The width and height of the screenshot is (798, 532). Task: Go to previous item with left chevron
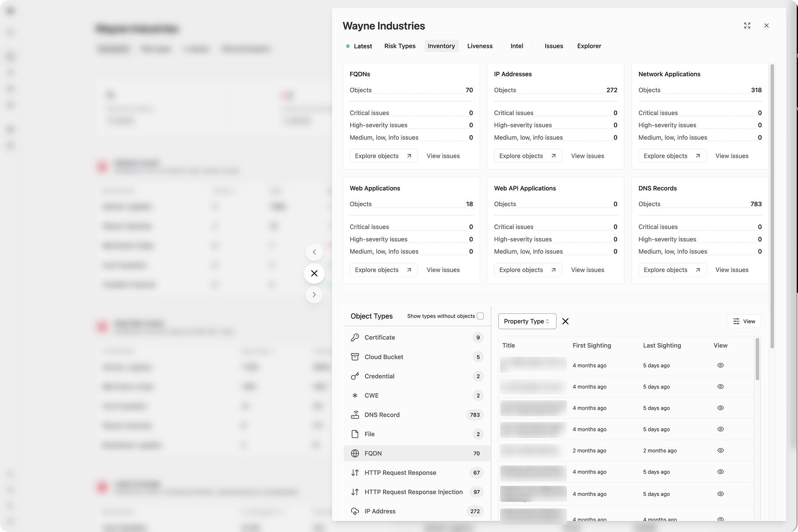click(314, 252)
